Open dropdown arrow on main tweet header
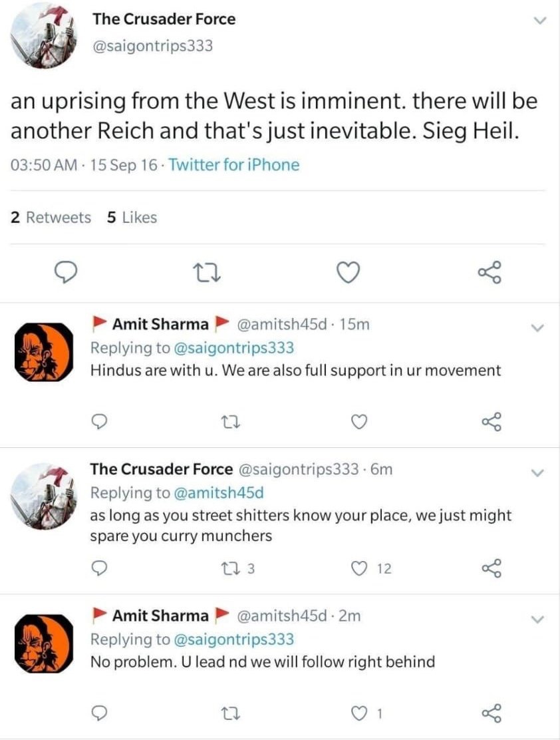The image size is (560, 740). [x=539, y=21]
